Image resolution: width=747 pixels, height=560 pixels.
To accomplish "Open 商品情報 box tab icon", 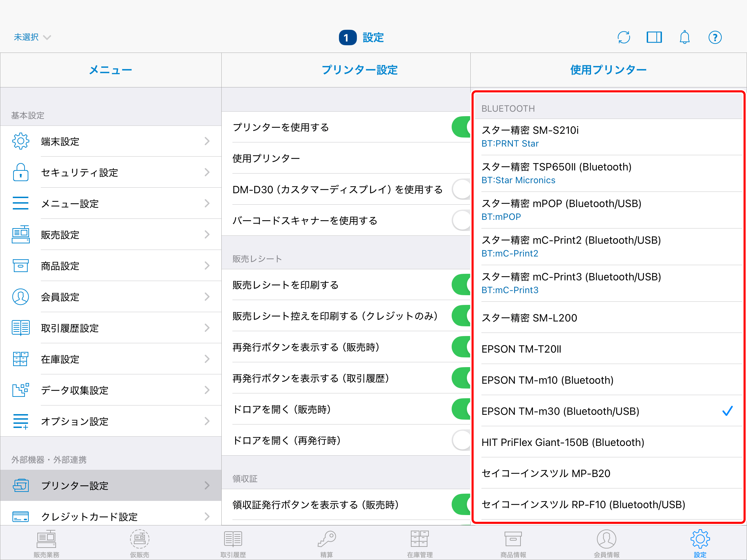I will (x=513, y=539).
